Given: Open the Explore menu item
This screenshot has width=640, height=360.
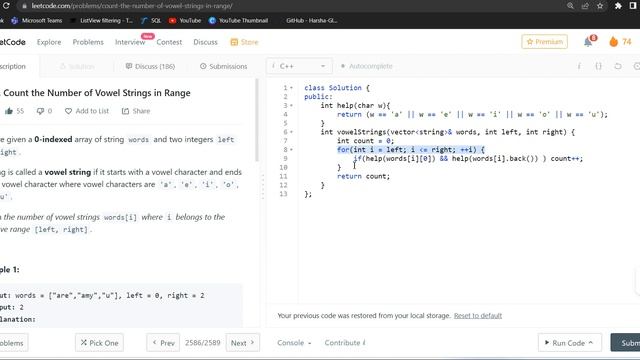Looking at the screenshot, I should [x=49, y=42].
